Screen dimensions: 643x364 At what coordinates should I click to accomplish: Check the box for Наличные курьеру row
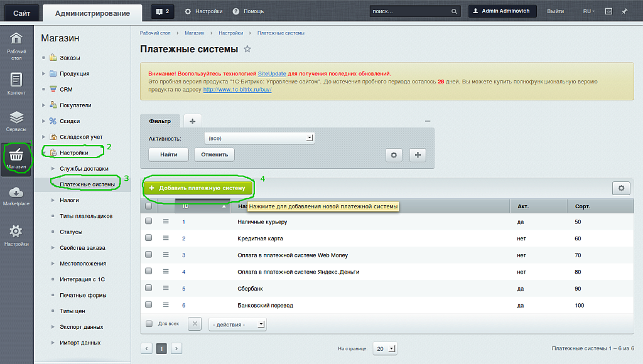tap(149, 222)
